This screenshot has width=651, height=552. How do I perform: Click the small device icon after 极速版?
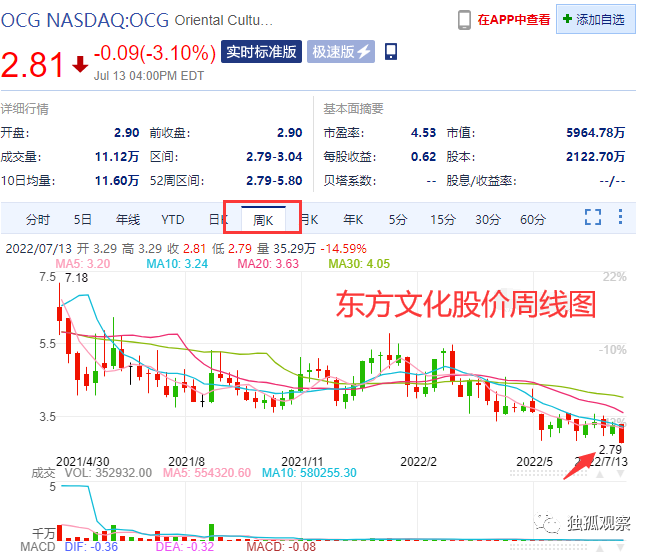pos(391,51)
